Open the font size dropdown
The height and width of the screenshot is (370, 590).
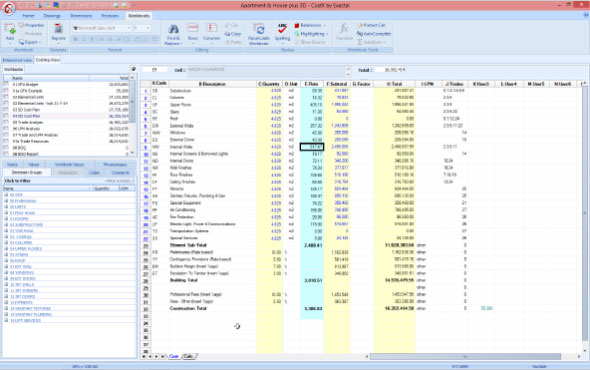pyautogui.click(x=148, y=28)
